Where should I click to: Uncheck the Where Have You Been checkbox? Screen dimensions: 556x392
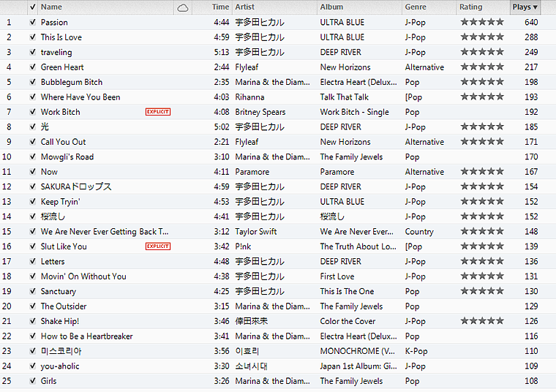click(33, 97)
